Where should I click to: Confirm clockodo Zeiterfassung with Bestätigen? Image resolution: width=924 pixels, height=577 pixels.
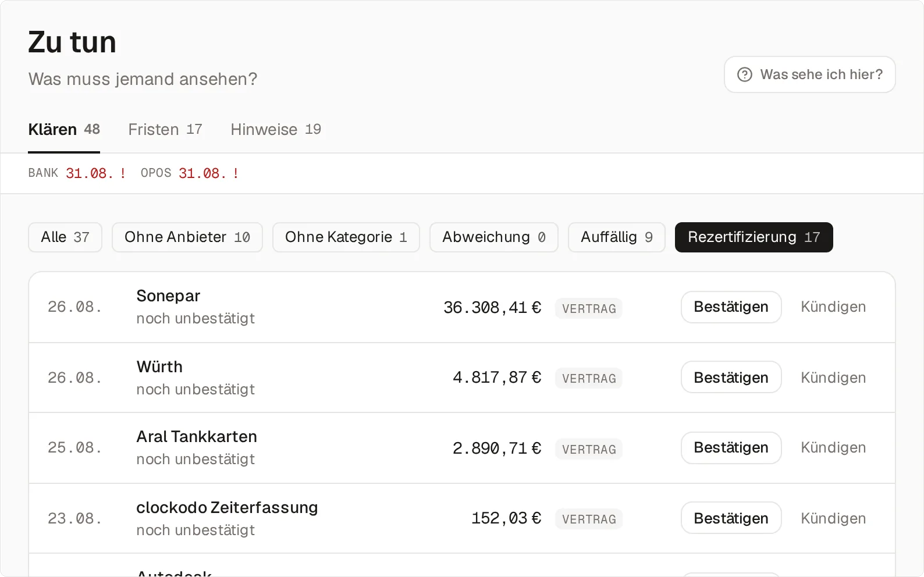731,518
